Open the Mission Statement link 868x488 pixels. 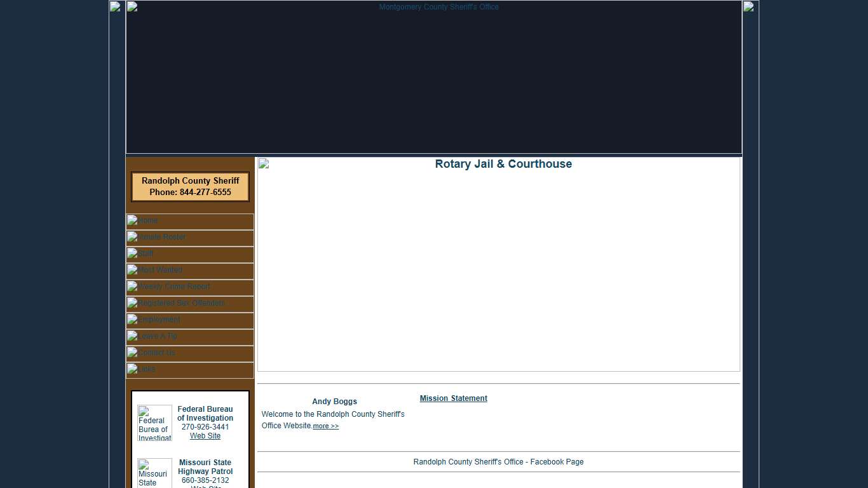click(x=453, y=398)
